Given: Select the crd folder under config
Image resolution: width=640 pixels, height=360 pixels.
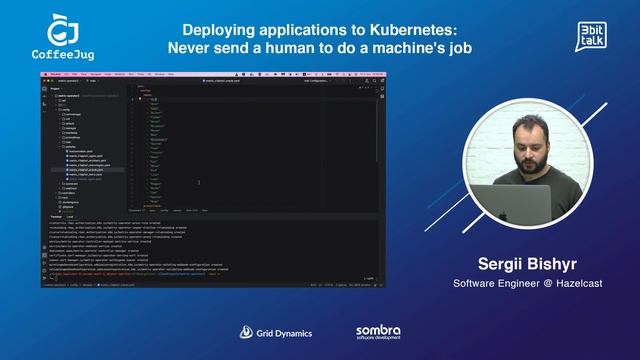Looking at the screenshot, I should (65, 119).
